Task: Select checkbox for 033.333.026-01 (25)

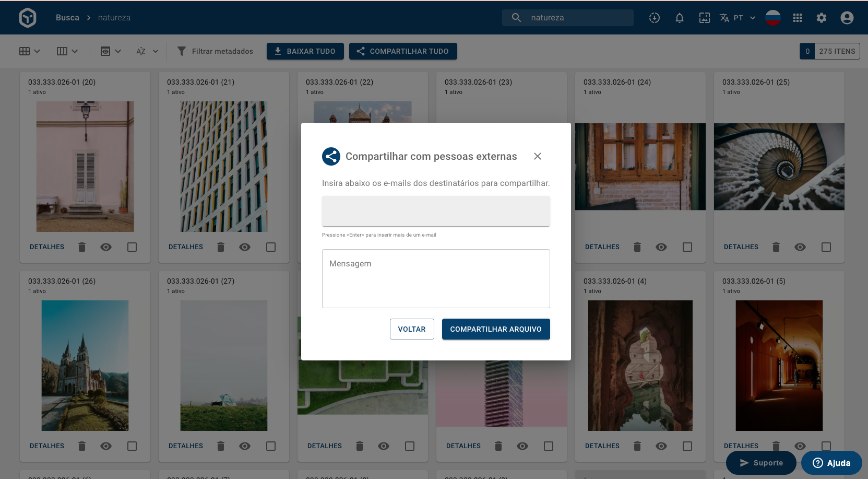Action: pyautogui.click(x=826, y=247)
